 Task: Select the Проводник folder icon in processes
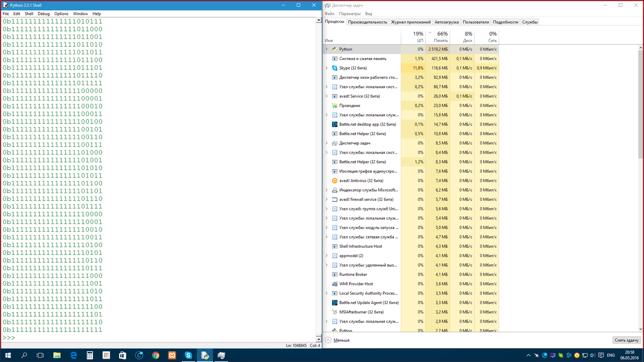334,106
